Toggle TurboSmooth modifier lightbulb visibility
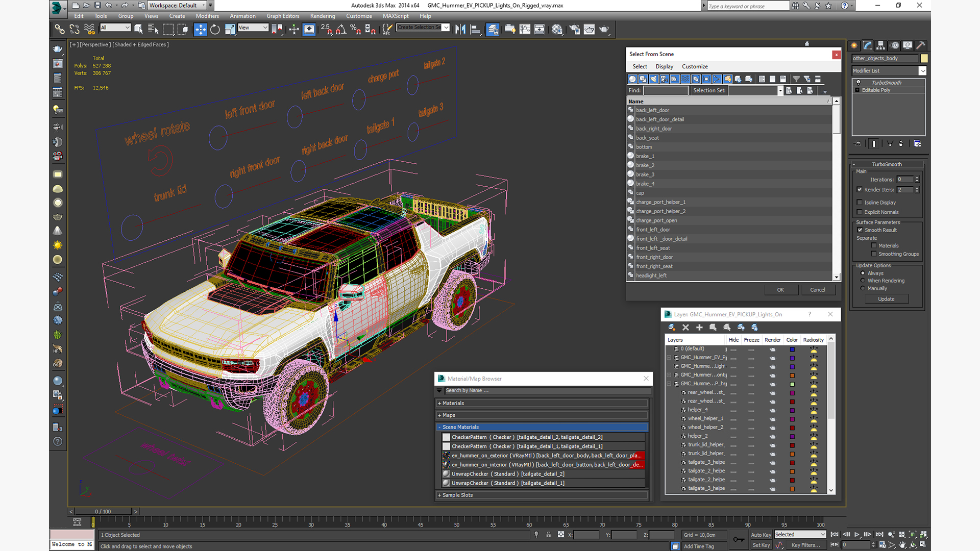The width and height of the screenshot is (980, 551). click(858, 83)
